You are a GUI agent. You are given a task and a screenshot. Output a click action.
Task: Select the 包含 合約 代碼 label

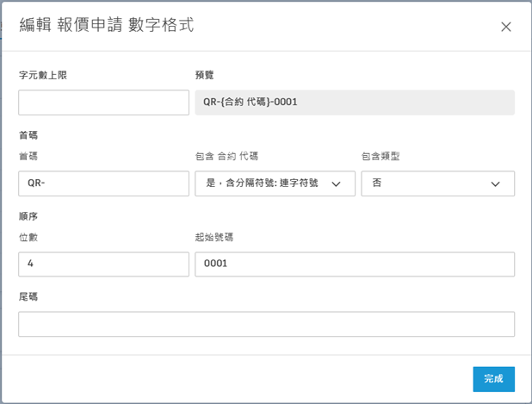226,156
